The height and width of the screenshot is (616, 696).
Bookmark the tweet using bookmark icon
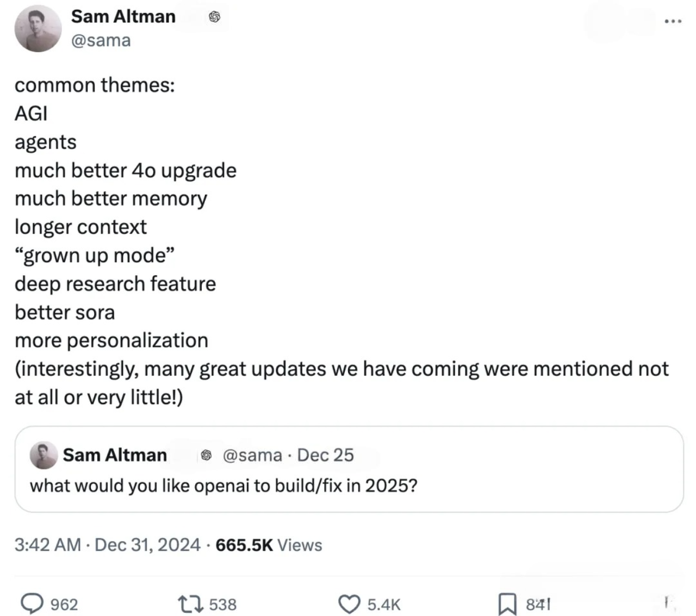[507, 604]
